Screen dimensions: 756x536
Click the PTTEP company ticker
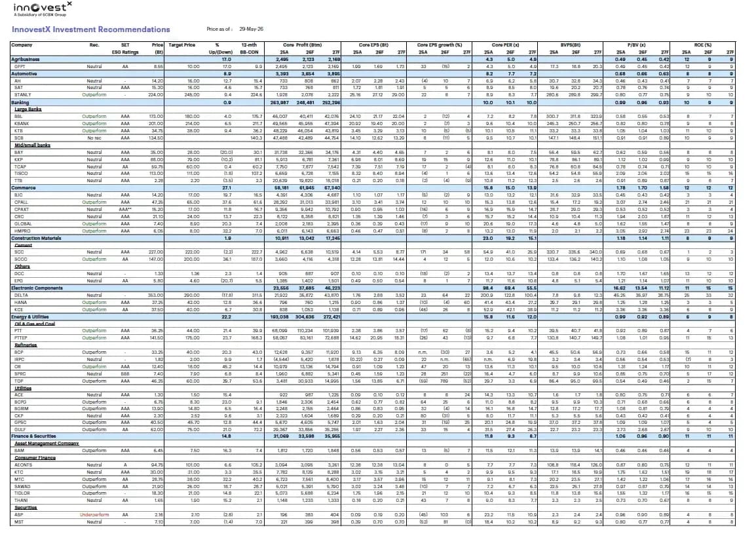tap(21, 338)
